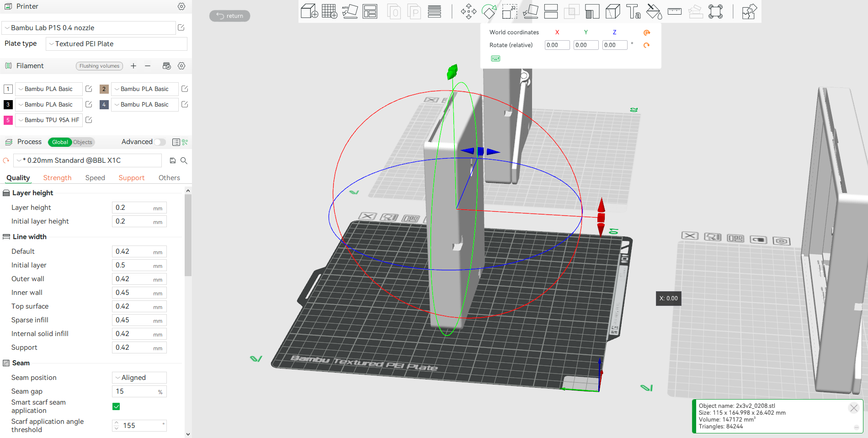The width and height of the screenshot is (868, 438).
Task: Click the pink filament 5 color swatch
Action: [8, 120]
